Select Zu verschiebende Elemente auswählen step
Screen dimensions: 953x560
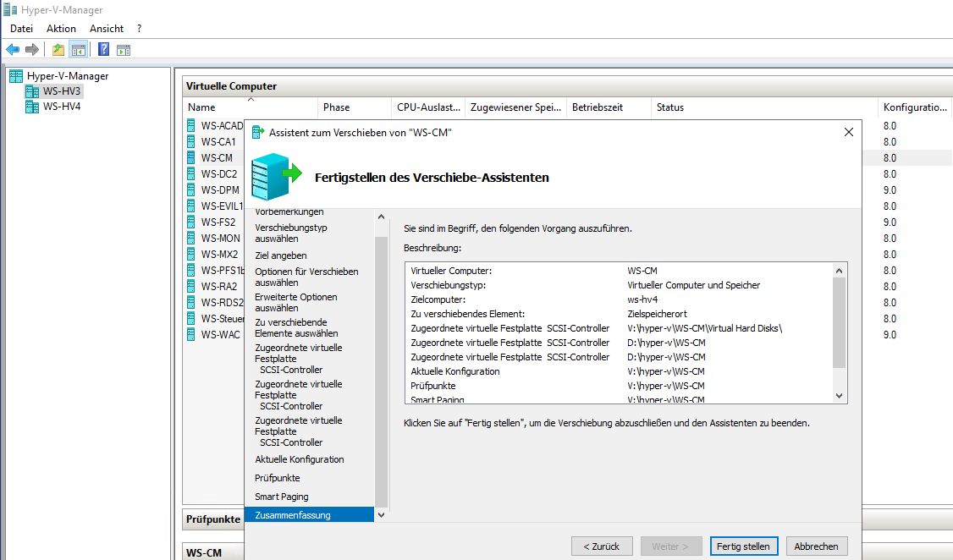[296, 328]
